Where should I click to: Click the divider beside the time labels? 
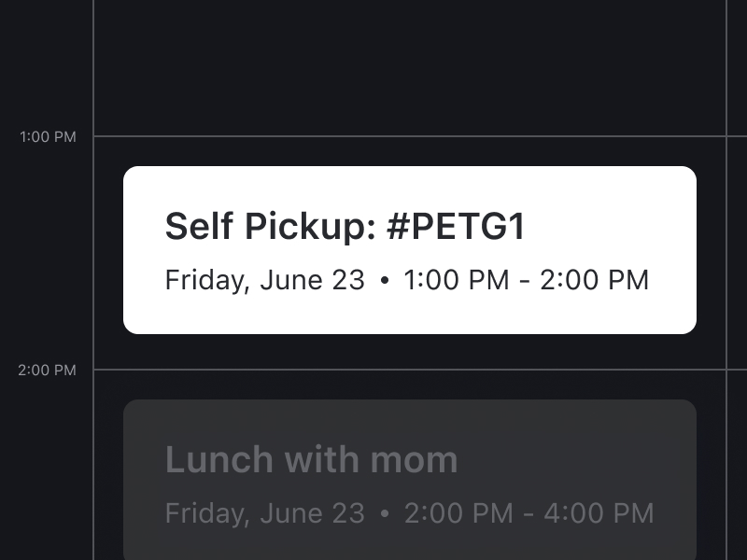(x=93, y=252)
